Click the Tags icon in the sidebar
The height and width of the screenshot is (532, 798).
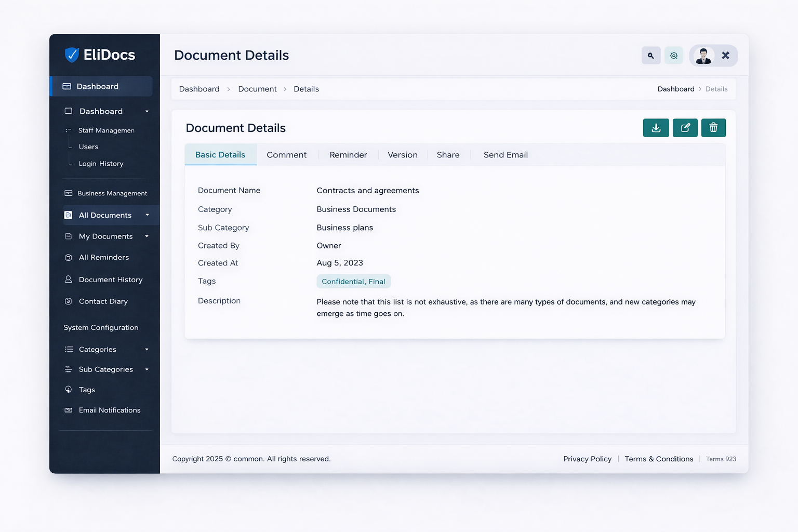(69, 389)
